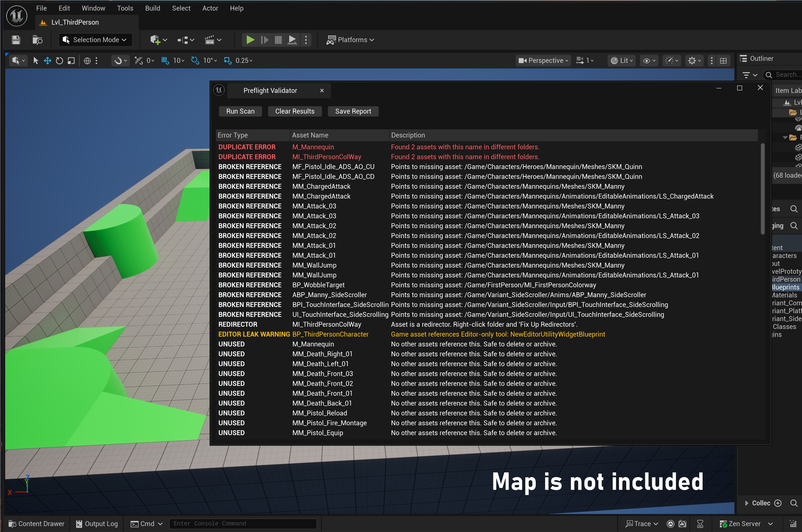Click the Stop play session button
802x532 pixels.
coord(278,40)
